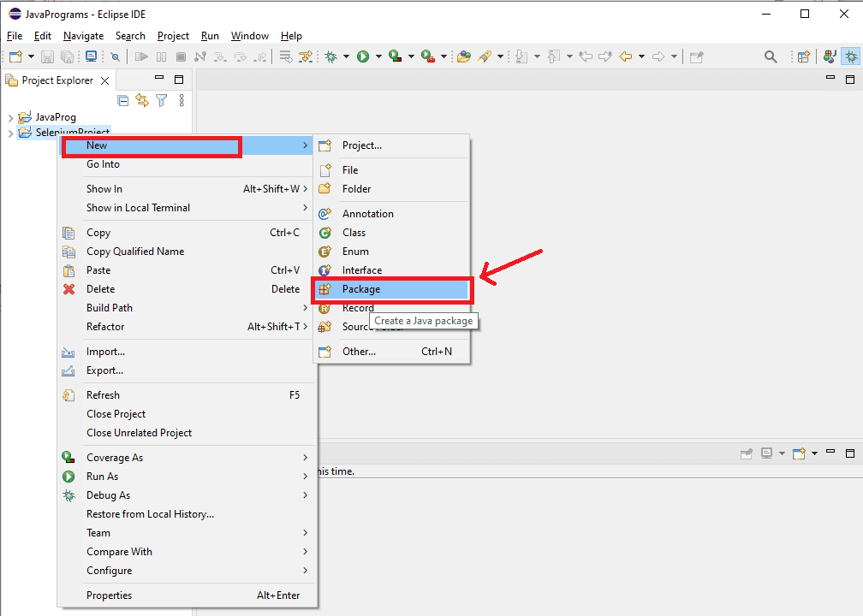Toggle Skip All Breakpoints in toolbar
The height and width of the screenshot is (616, 863).
coord(115,56)
